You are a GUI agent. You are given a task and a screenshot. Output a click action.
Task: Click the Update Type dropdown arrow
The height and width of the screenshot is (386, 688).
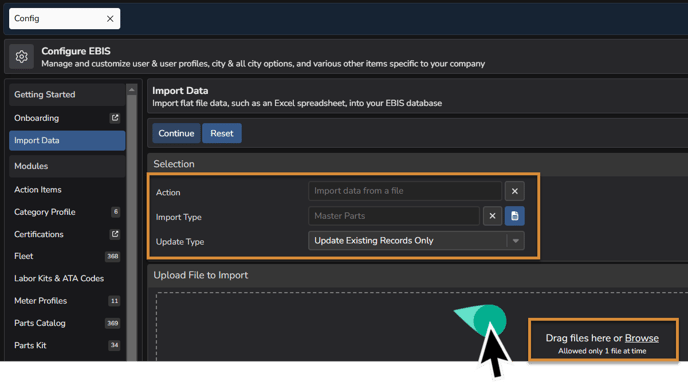(x=516, y=241)
